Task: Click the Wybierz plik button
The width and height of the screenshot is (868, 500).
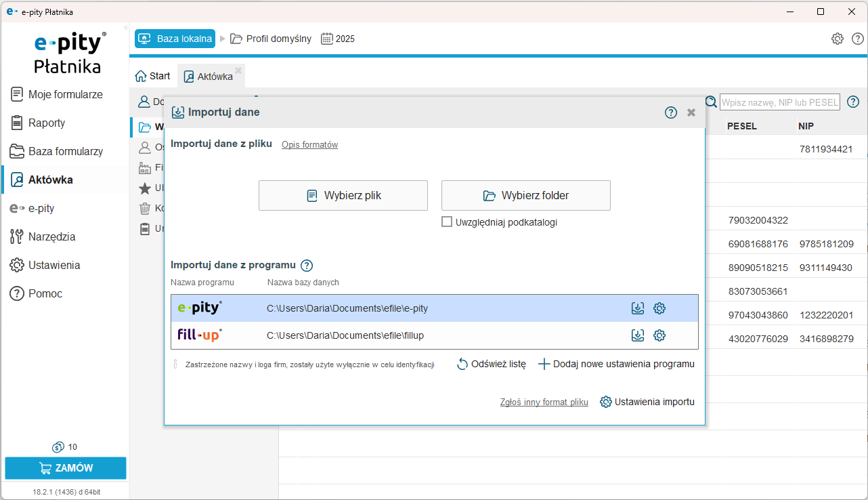Action: coord(343,196)
